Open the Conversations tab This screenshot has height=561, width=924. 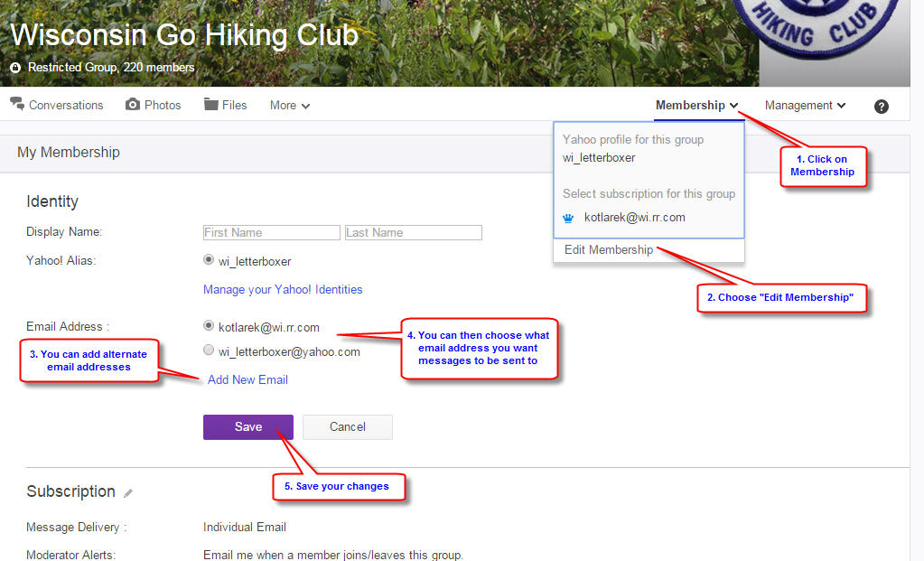point(57,105)
